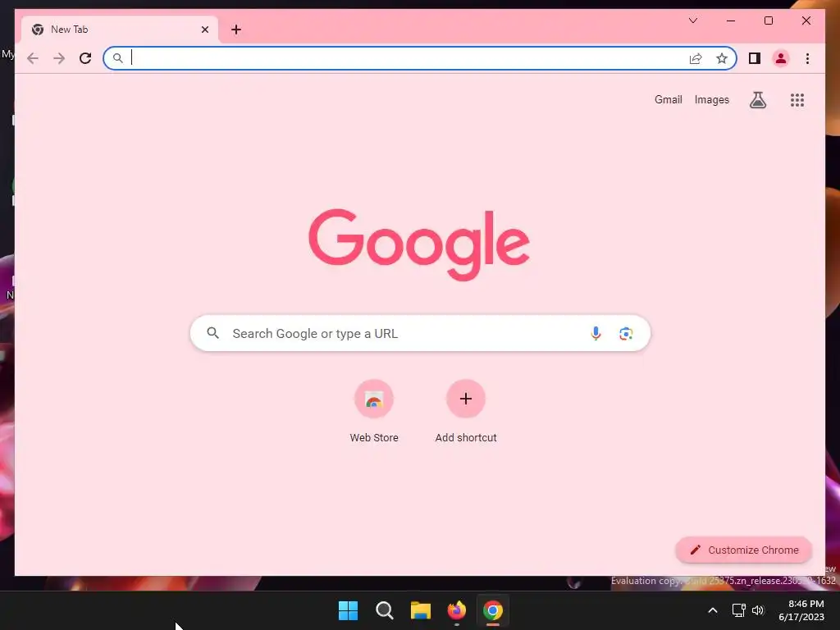The image size is (840, 630).
Task: Open Chrome's three-dot menu
Action: (807, 58)
